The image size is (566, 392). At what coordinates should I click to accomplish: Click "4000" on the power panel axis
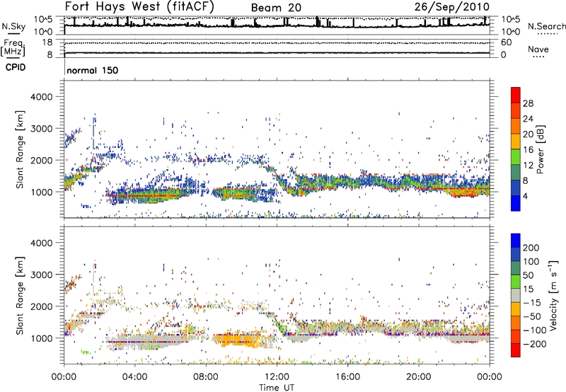click(x=42, y=97)
